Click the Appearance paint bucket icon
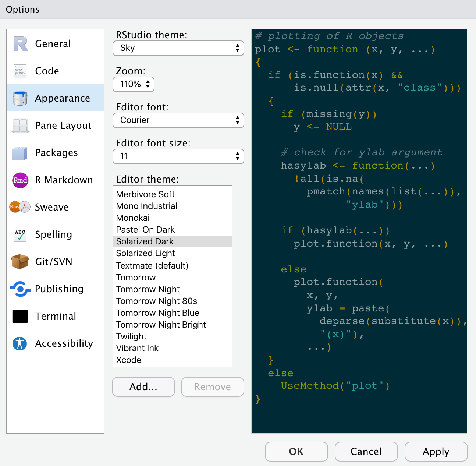The image size is (476, 466). 20,98
